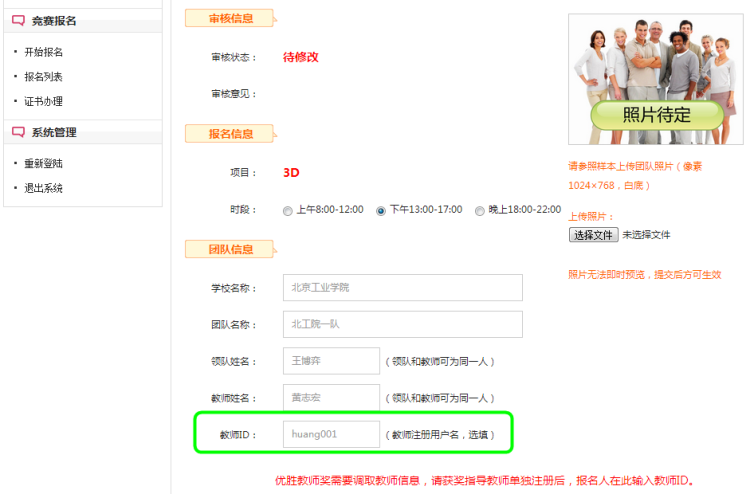Open 开始报名 in the sidebar
The width and height of the screenshot is (750, 494).
[x=44, y=52]
